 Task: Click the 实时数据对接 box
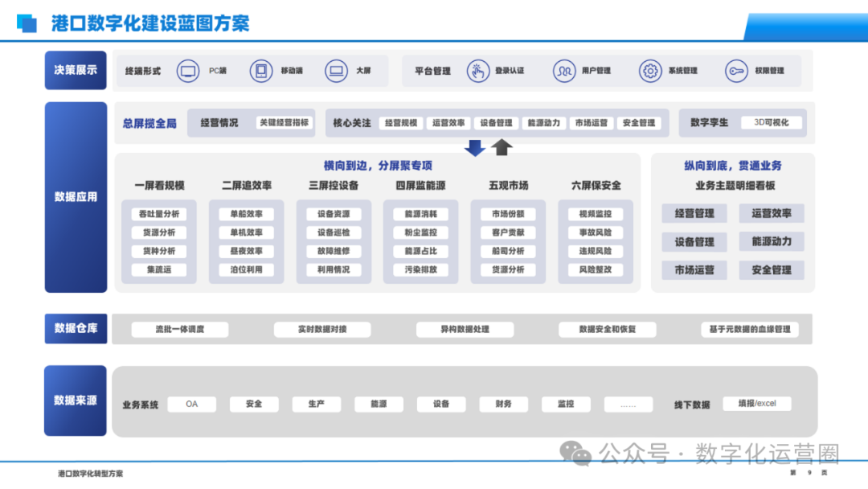coord(322,330)
